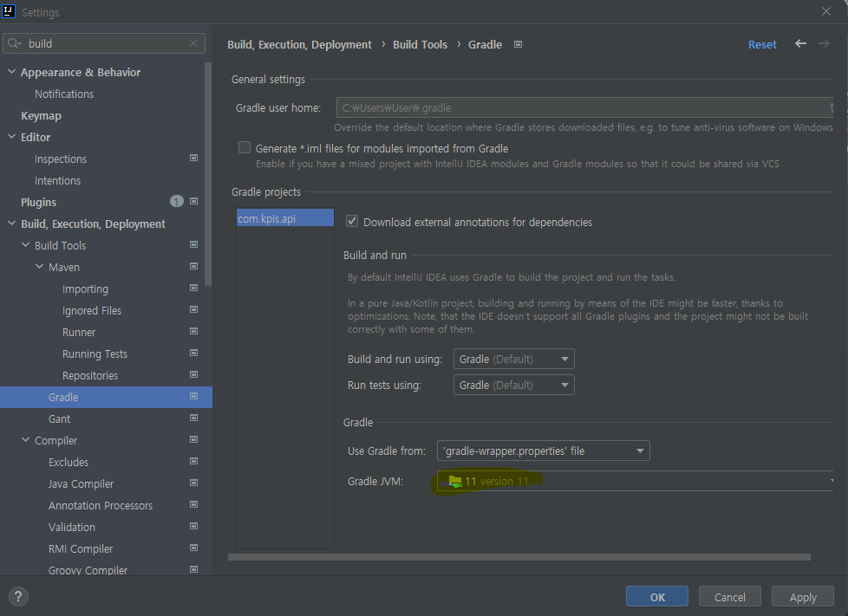Collapse the Maven node

click(40, 266)
